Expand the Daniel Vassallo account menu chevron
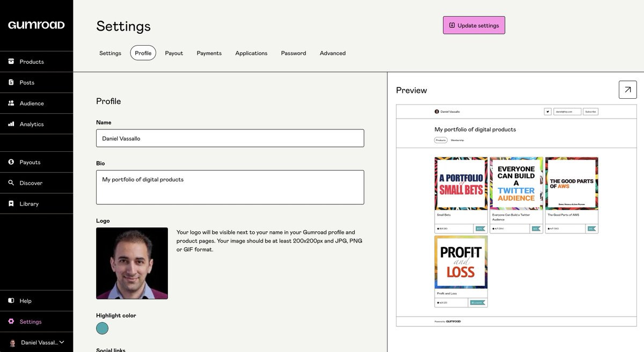Viewport: 644px width, 352px height. coord(62,342)
